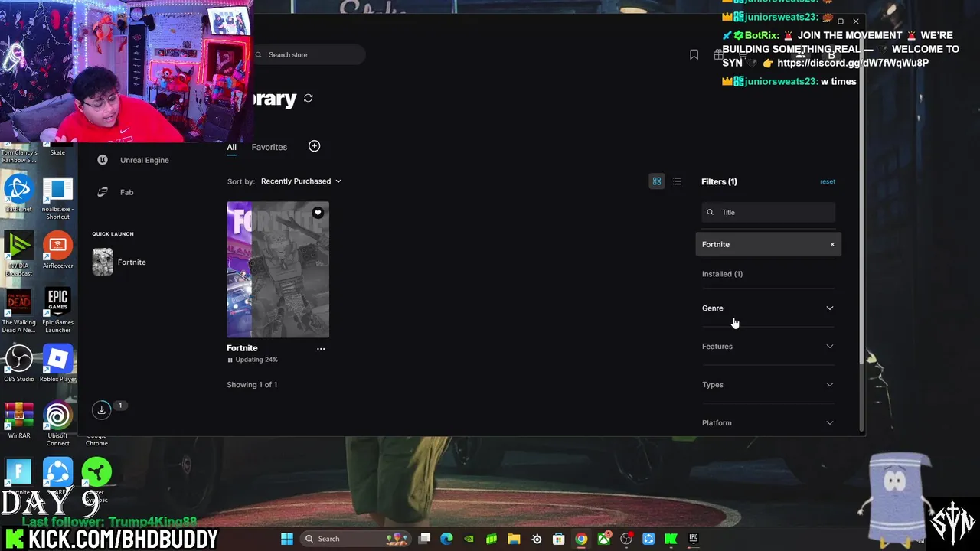Switch to grid view
Viewport: 980px width, 551px height.
(656, 181)
